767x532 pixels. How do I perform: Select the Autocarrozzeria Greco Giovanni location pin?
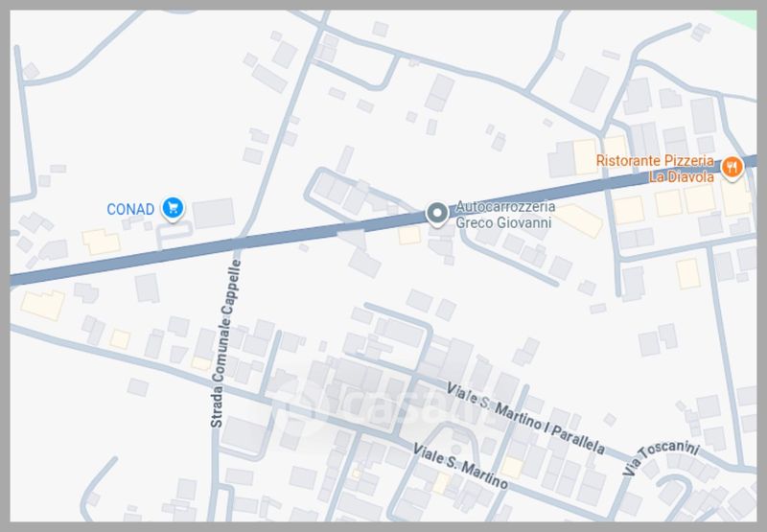coord(437,214)
